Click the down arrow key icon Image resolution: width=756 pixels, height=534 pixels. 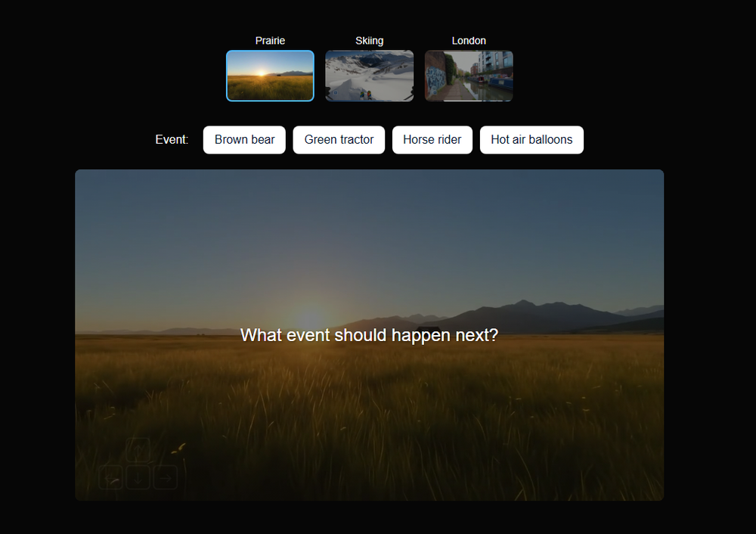pos(138,477)
